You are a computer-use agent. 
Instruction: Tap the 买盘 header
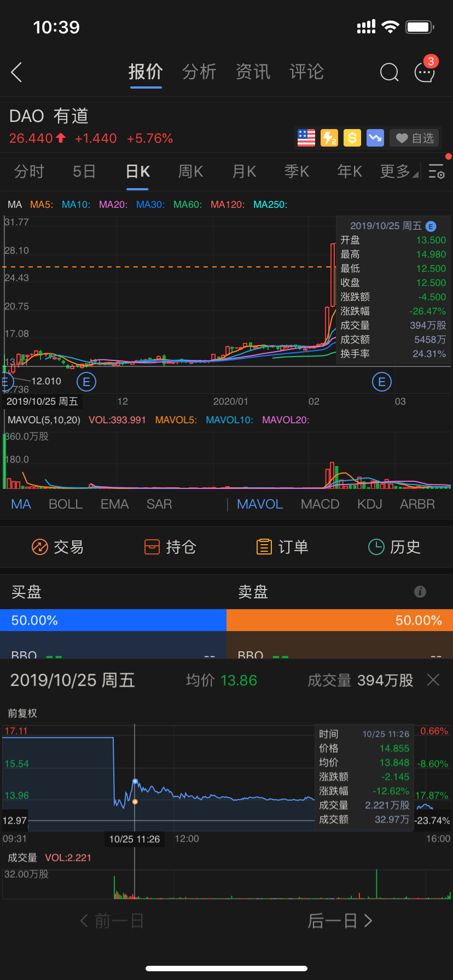pos(26,592)
